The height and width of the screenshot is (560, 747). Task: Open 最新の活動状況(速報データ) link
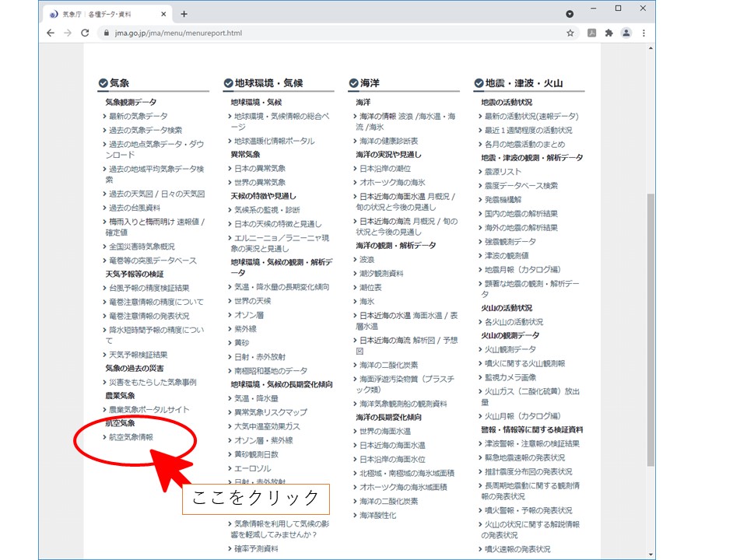pyautogui.click(x=531, y=116)
